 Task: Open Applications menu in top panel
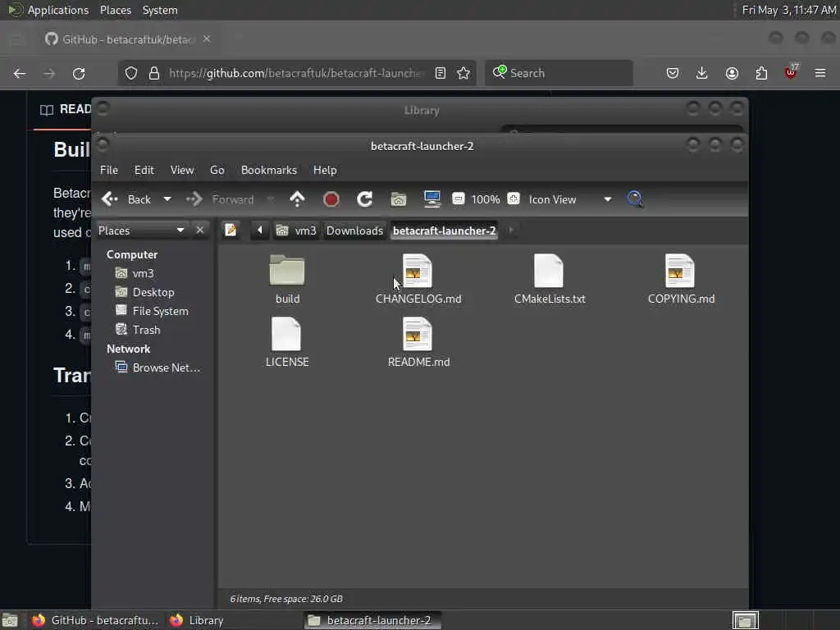click(x=49, y=10)
